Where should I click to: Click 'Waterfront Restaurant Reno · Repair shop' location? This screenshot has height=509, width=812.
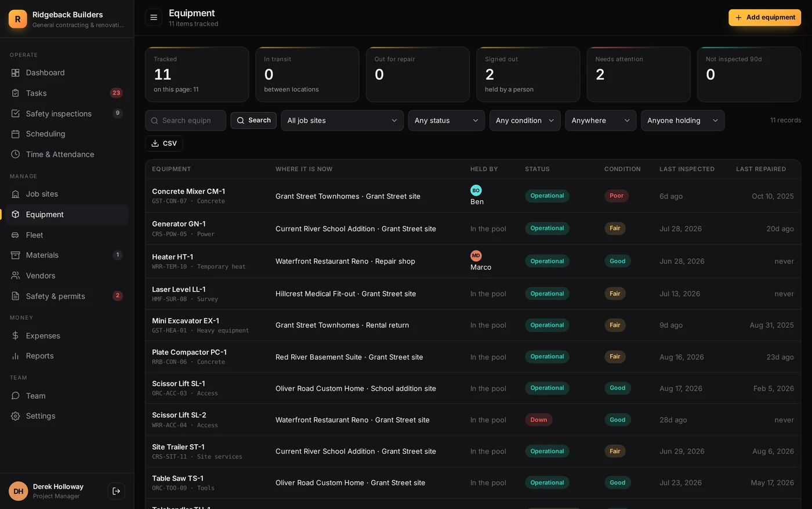click(345, 261)
